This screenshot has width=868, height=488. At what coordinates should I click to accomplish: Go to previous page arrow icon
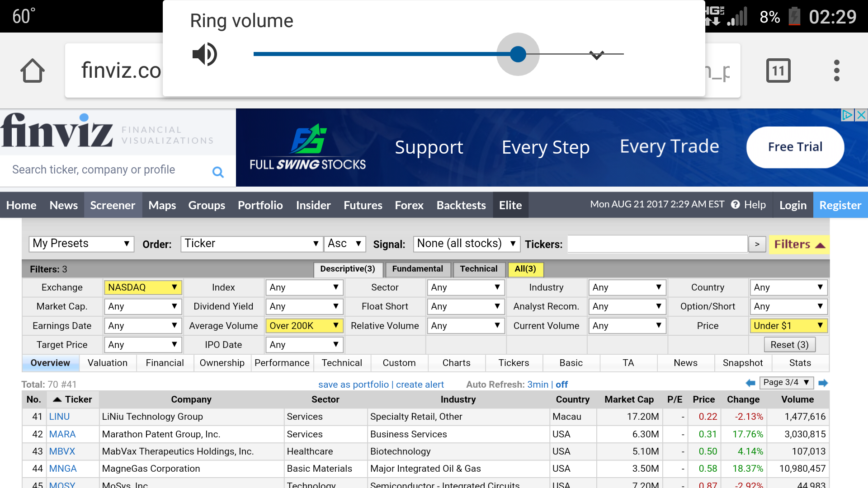(x=750, y=383)
